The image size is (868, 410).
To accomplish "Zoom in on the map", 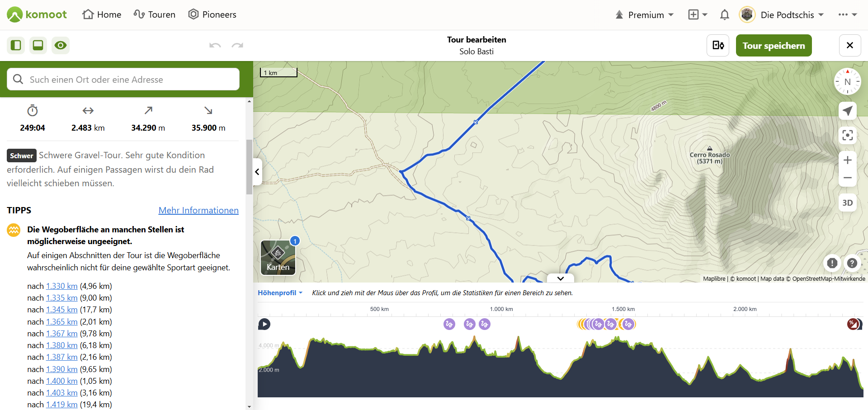I will click(848, 160).
